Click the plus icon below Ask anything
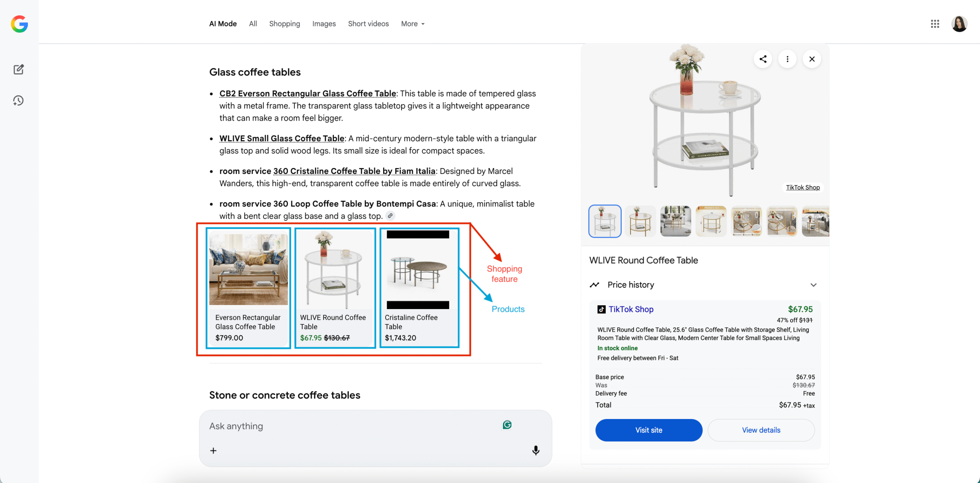Image resolution: width=980 pixels, height=483 pixels. point(213,450)
